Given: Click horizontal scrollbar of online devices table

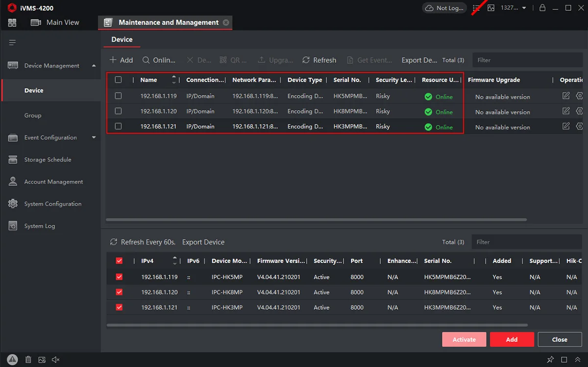Looking at the screenshot, I should 317,325.
